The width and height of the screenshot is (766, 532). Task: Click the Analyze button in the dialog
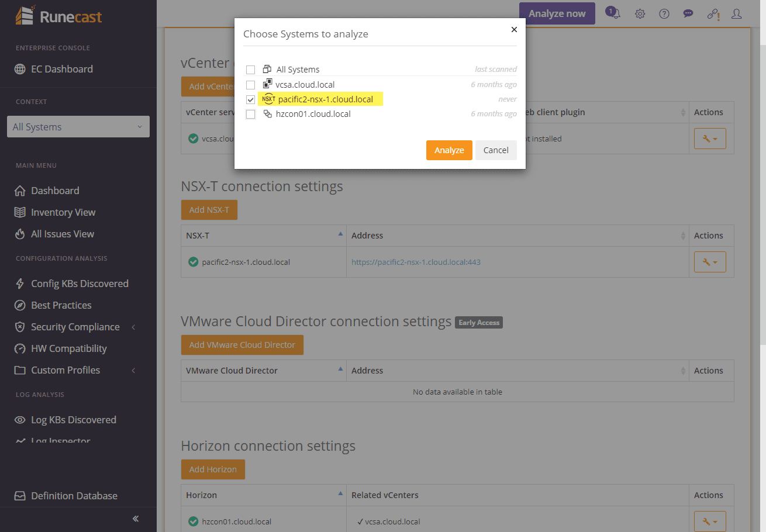point(449,150)
